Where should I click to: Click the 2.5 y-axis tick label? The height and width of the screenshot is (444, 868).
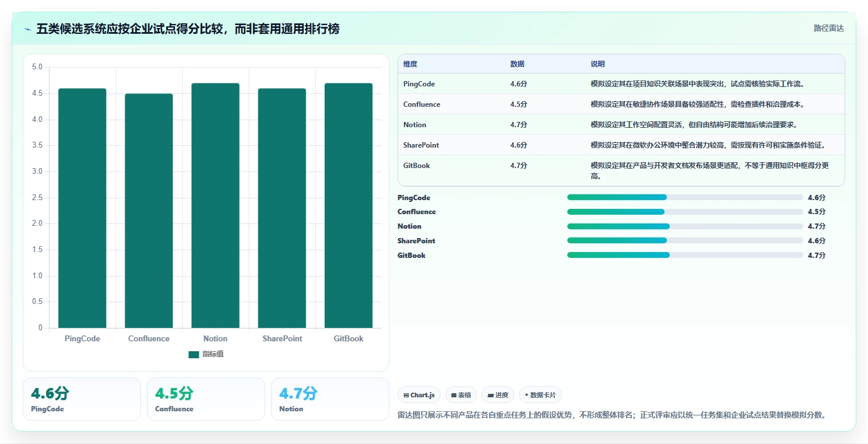[x=37, y=198]
